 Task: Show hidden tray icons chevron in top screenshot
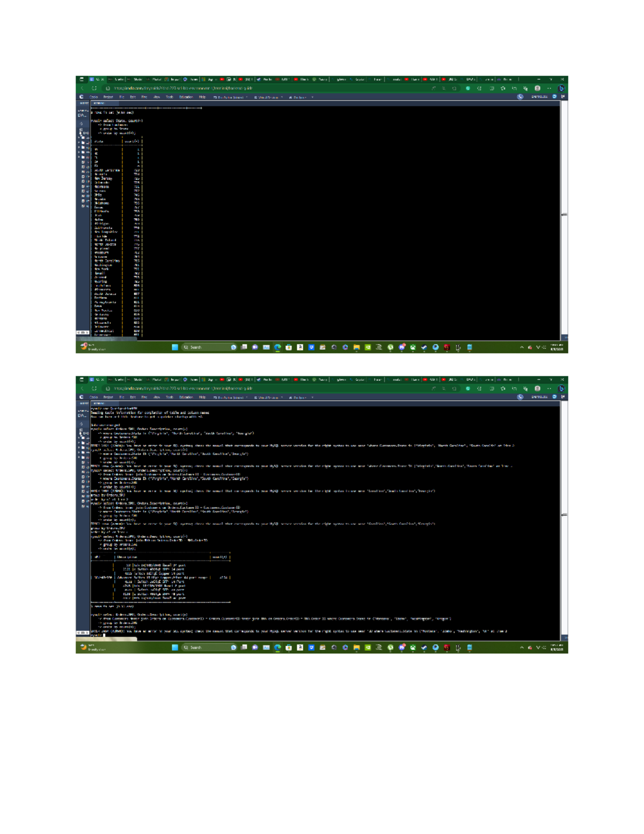[522, 347]
